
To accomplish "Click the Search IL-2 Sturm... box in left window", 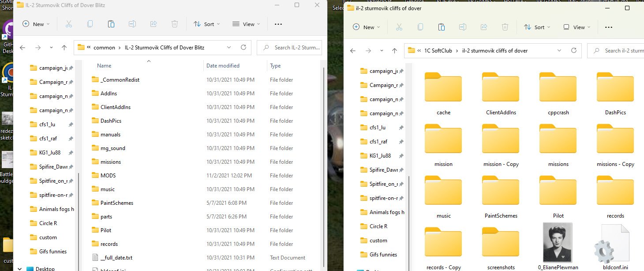I will click(290, 48).
